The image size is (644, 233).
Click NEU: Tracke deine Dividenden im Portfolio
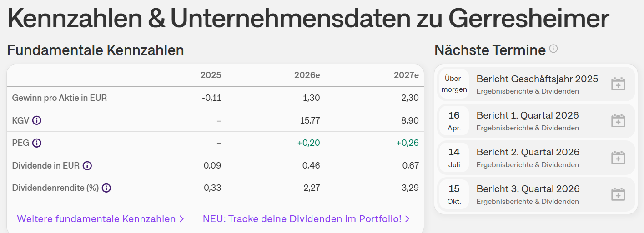(306, 219)
